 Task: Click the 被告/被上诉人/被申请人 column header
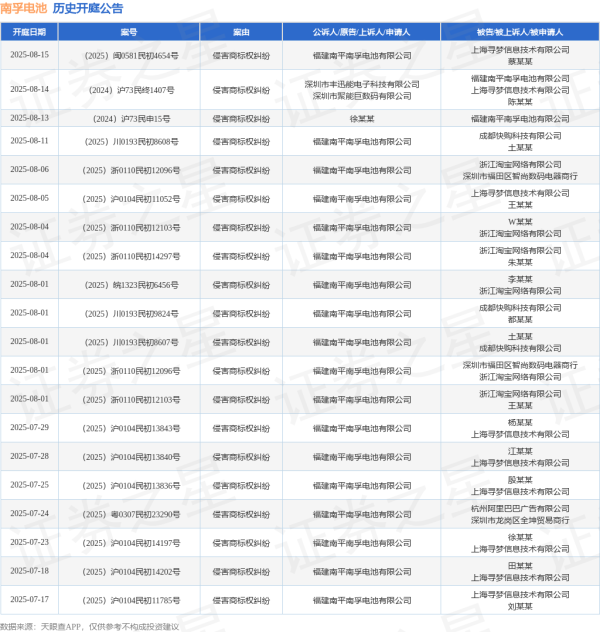tap(520, 32)
